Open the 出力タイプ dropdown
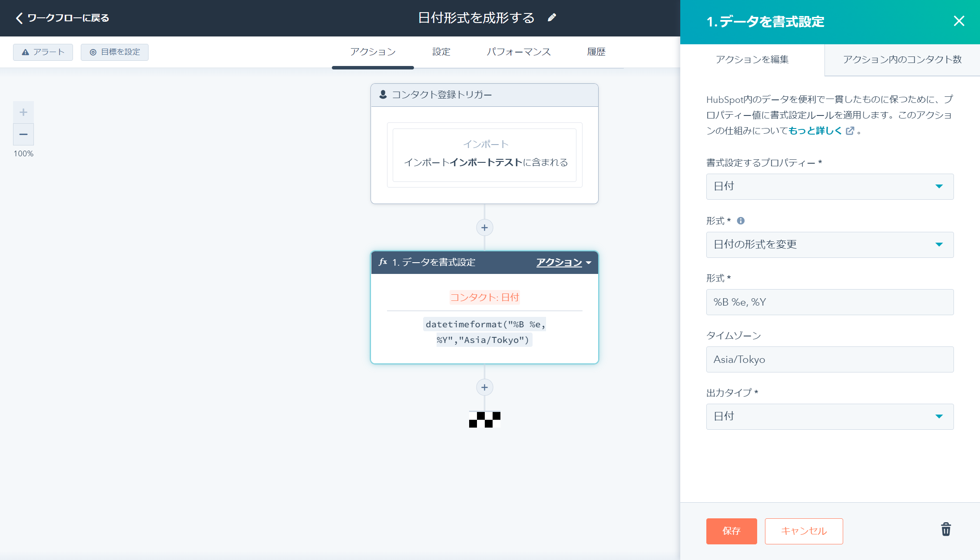Image resolution: width=980 pixels, height=560 pixels. point(830,417)
